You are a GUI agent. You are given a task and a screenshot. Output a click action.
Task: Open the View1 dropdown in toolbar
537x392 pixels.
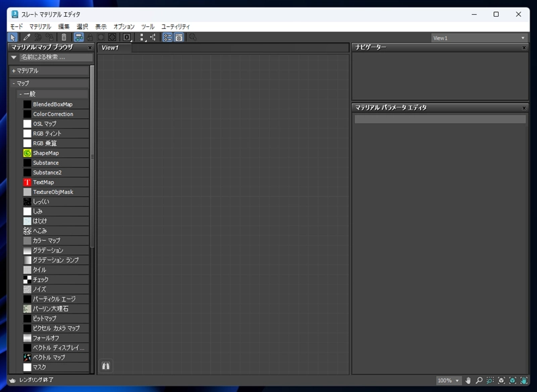(479, 38)
